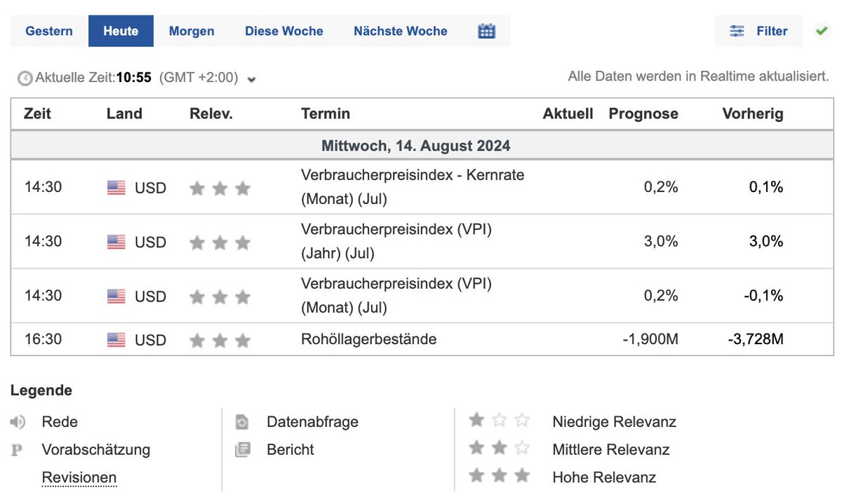Click the Mittlere Relevanz legend label
The width and height of the screenshot is (842, 504).
pos(611,449)
